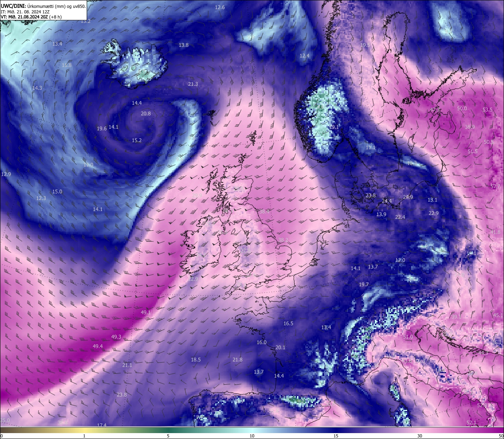Select the 53.5 value at the eastern edge
This screenshot has width=504, height=439.
[x=487, y=110]
